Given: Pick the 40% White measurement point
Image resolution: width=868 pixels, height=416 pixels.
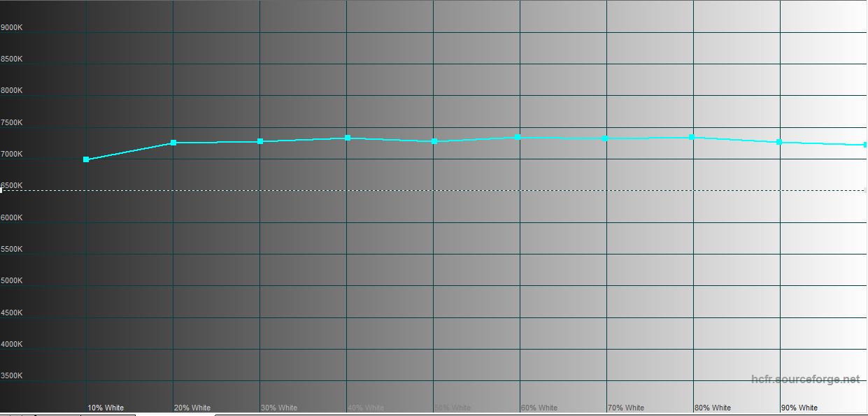Looking at the screenshot, I should point(348,138).
